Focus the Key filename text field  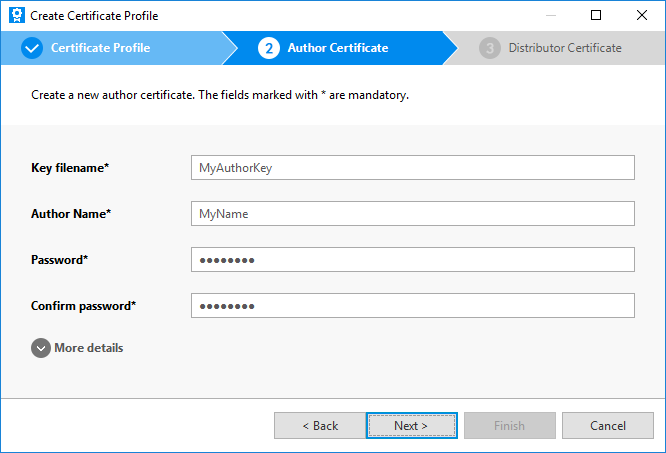(x=412, y=168)
